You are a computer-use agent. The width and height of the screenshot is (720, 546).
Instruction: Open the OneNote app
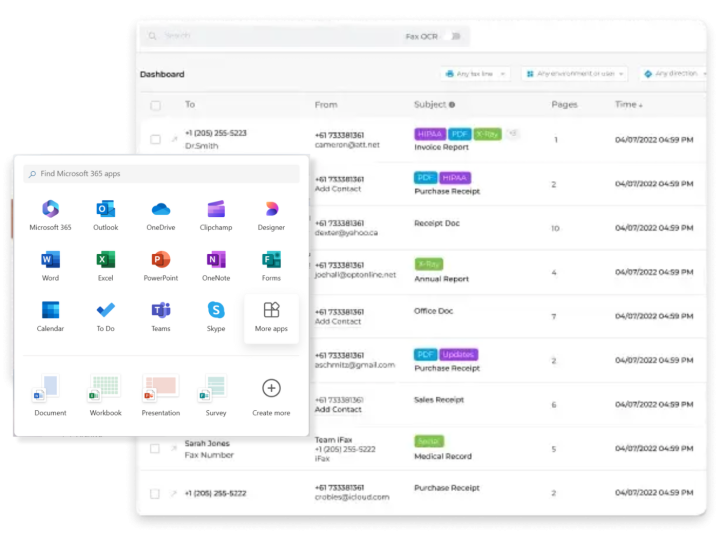pos(216,260)
